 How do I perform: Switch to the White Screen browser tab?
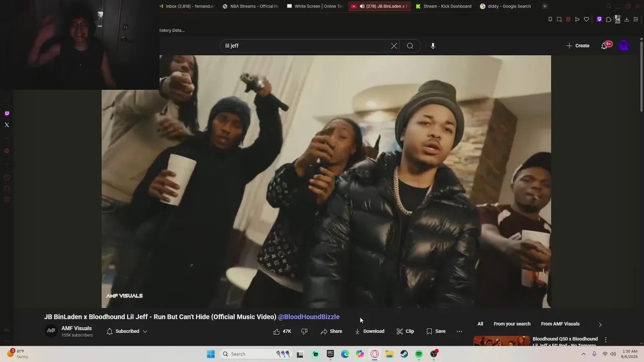click(x=315, y=6)
